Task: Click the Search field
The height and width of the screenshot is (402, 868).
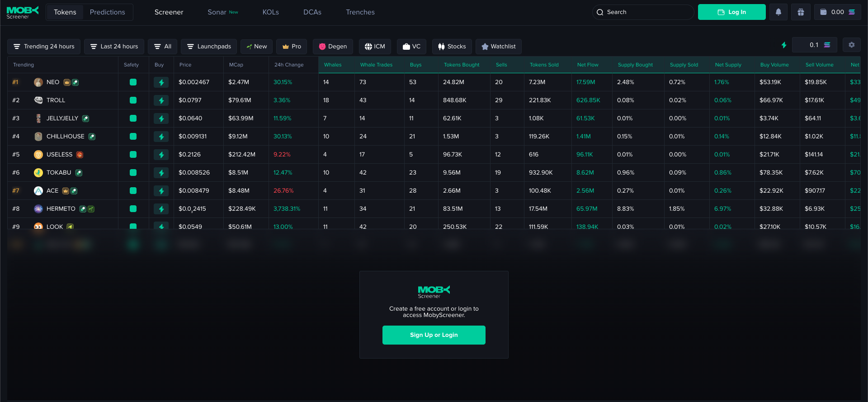Action: (643, 12)
